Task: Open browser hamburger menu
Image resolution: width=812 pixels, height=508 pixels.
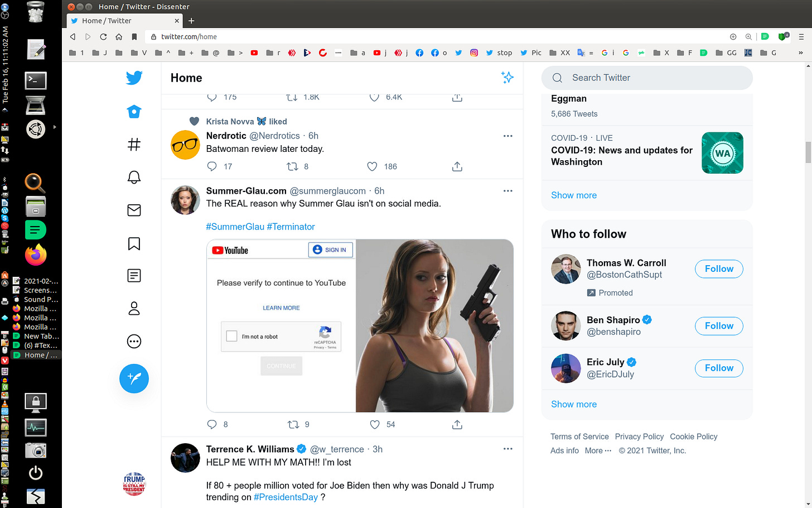Action: (x=801, y=37)
